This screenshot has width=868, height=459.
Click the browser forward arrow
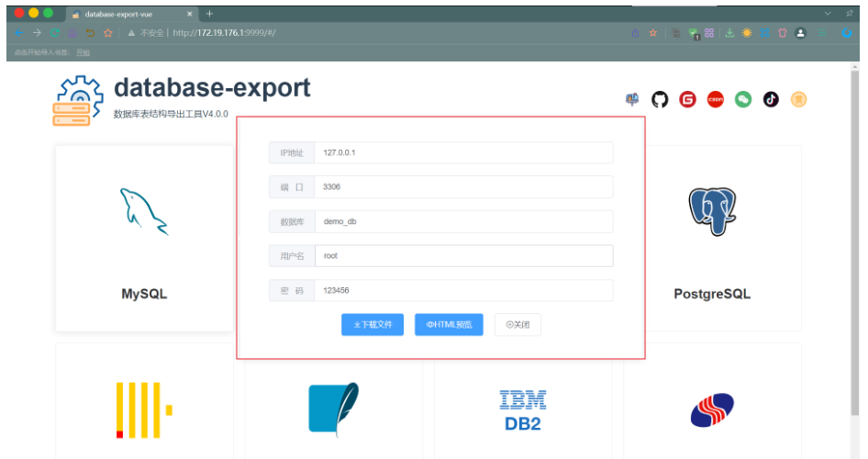point(37,33)
